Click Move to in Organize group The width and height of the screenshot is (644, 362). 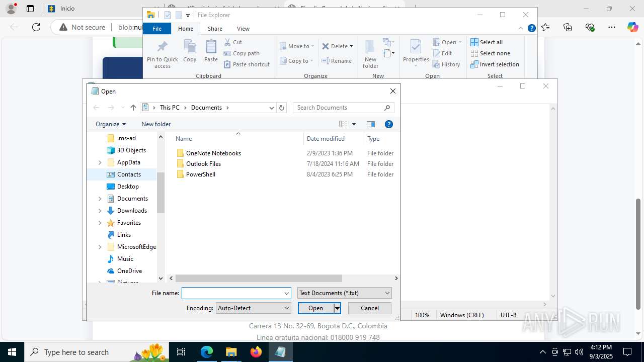click(297, 46)
